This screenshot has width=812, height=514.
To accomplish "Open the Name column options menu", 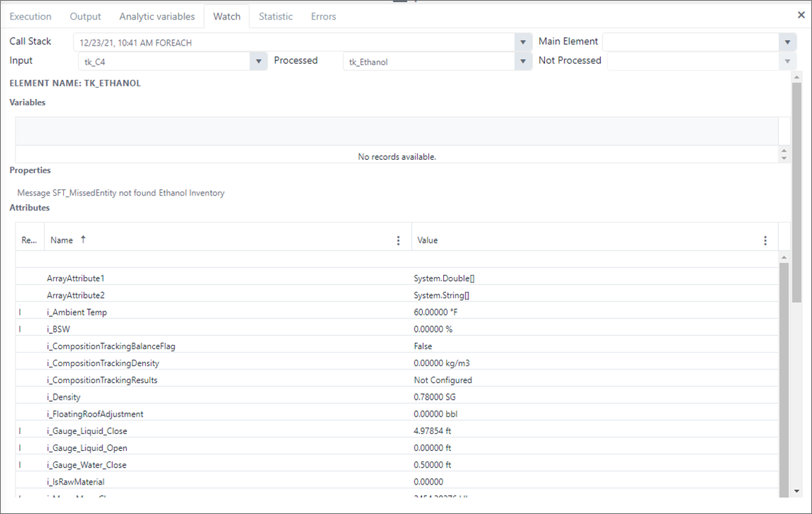I will click(x=398, y=241).
